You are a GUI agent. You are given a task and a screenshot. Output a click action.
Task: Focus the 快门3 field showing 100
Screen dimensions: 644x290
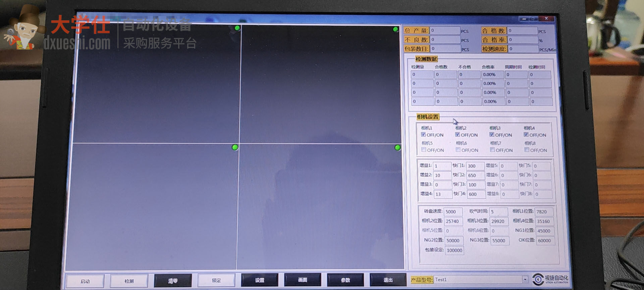click(x=476, y=185)
